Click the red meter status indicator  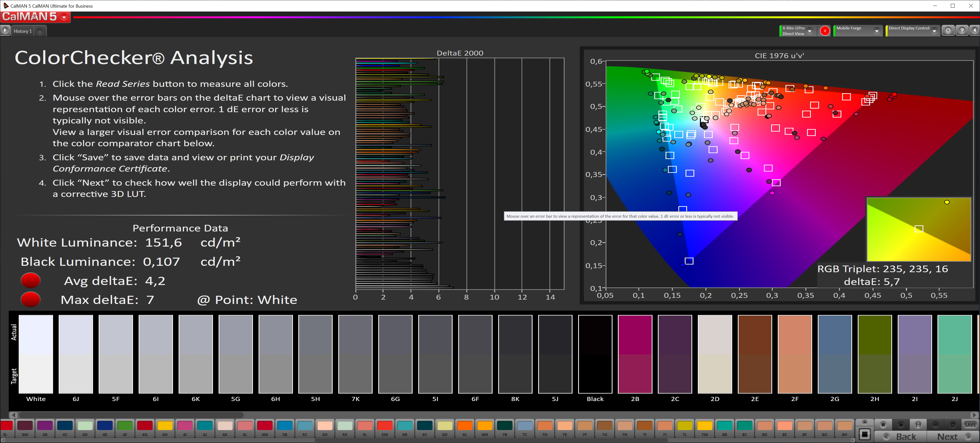click(x=824, y=31)
